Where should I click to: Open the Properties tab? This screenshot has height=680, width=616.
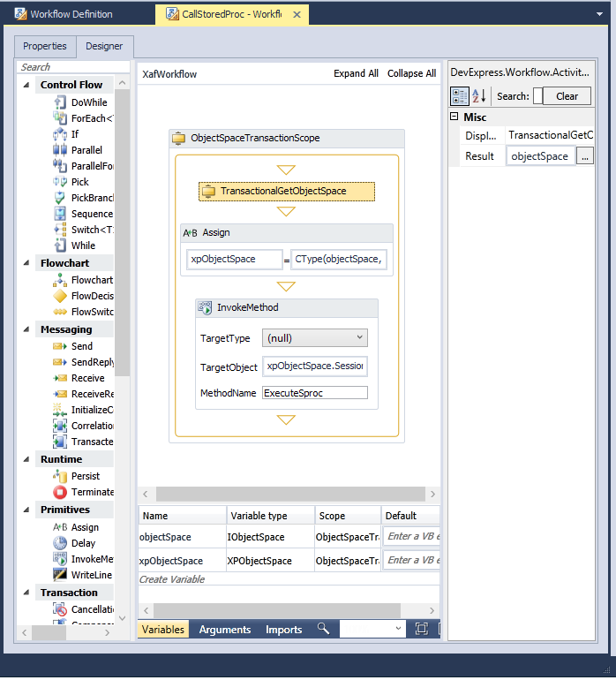pos(45,47)
